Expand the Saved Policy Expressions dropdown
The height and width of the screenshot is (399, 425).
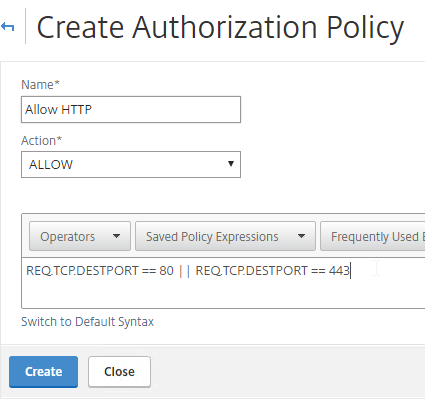click(x=225, y=236)
